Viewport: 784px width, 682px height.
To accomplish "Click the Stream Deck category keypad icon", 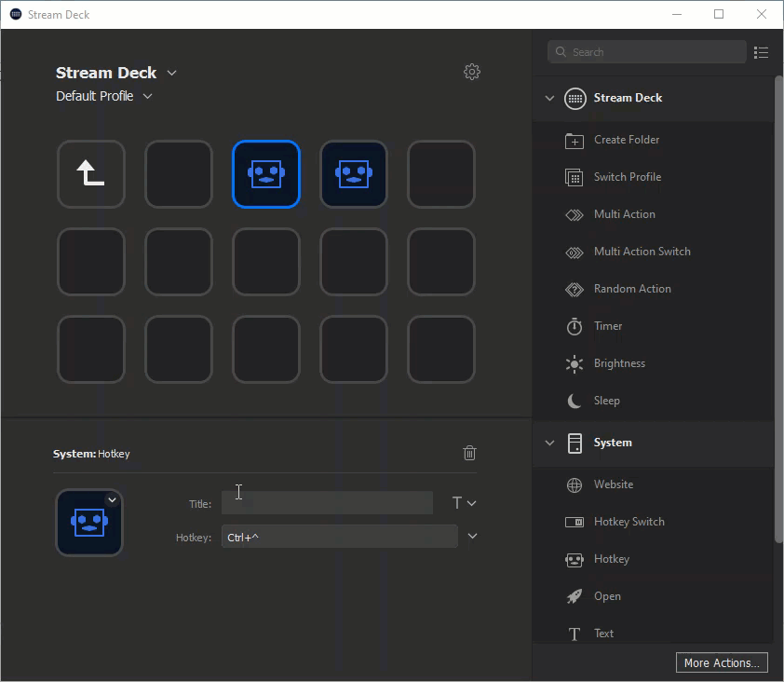I will (575, 98).
